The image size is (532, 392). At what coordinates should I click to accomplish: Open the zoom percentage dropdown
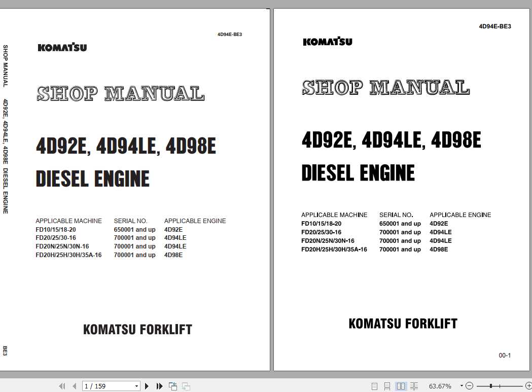pyautogui.click(x=462, y=386)
